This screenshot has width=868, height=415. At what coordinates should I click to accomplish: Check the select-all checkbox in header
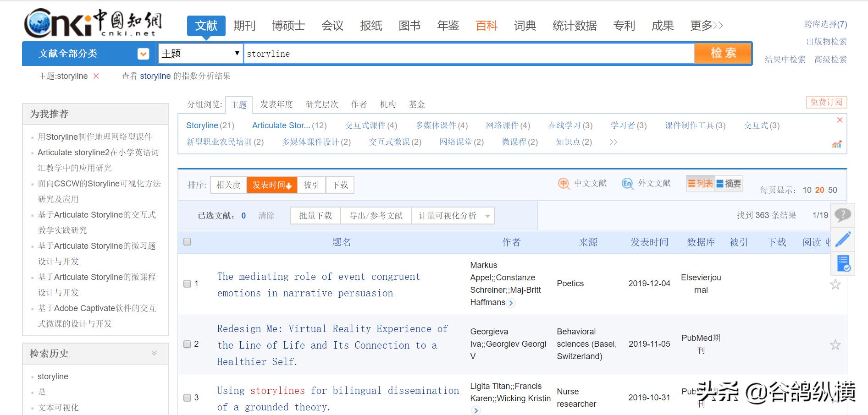(x=187, y=242)
